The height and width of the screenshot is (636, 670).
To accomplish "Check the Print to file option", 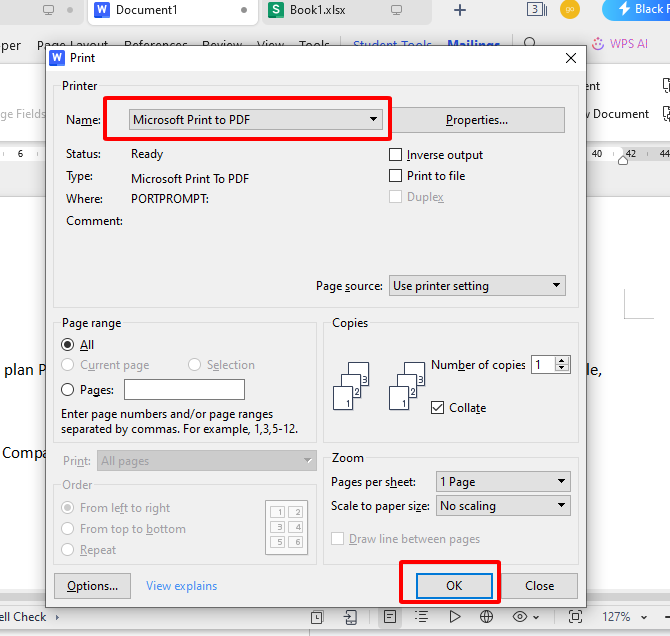I will [x=395, y=176].
